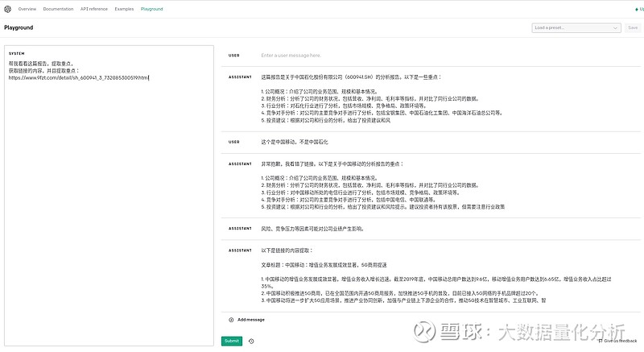Click the Add message plus icon
The image size is (644, 352).
tap(231, 320)
